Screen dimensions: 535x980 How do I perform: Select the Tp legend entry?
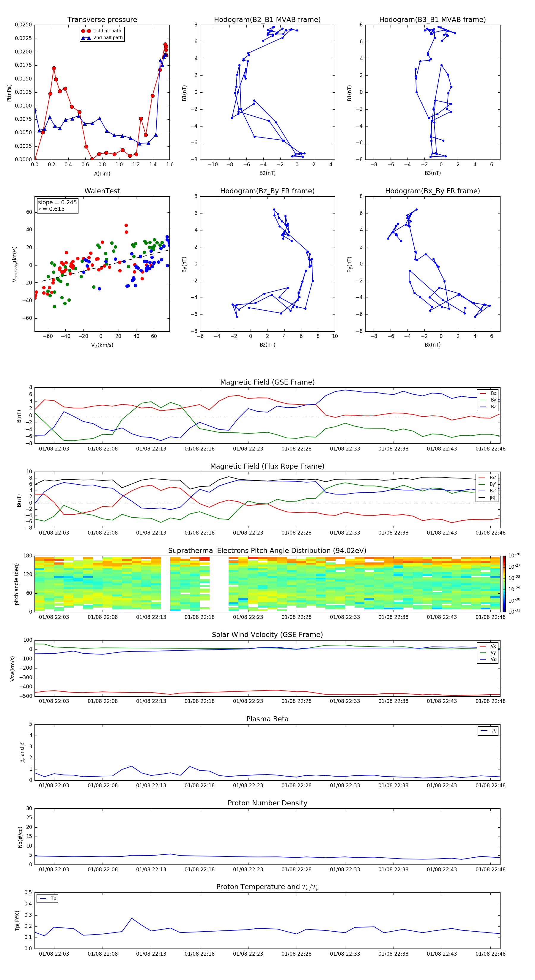click(x=48, y=899)
